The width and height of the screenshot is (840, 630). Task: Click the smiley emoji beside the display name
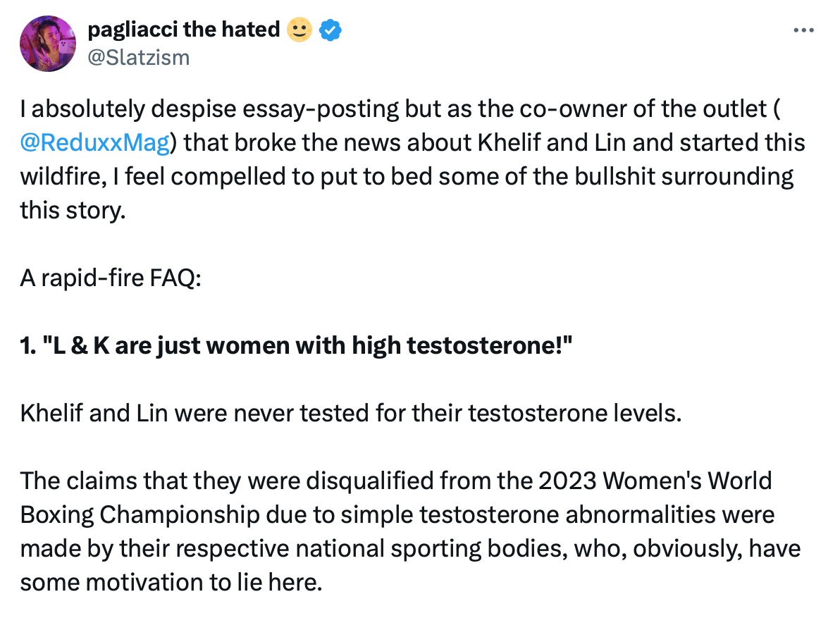click(x=299, y=30)
